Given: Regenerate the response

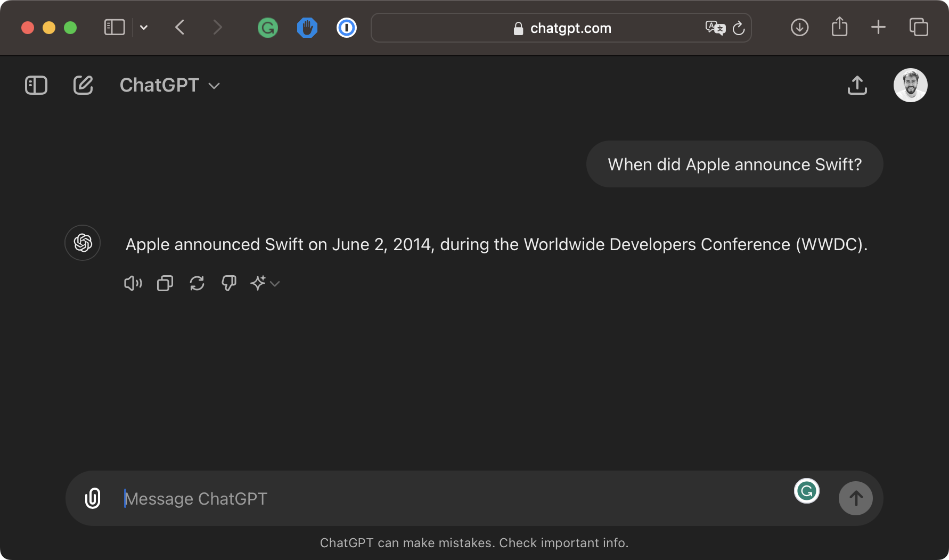Looking at the screenshot, I should [197, 283].
